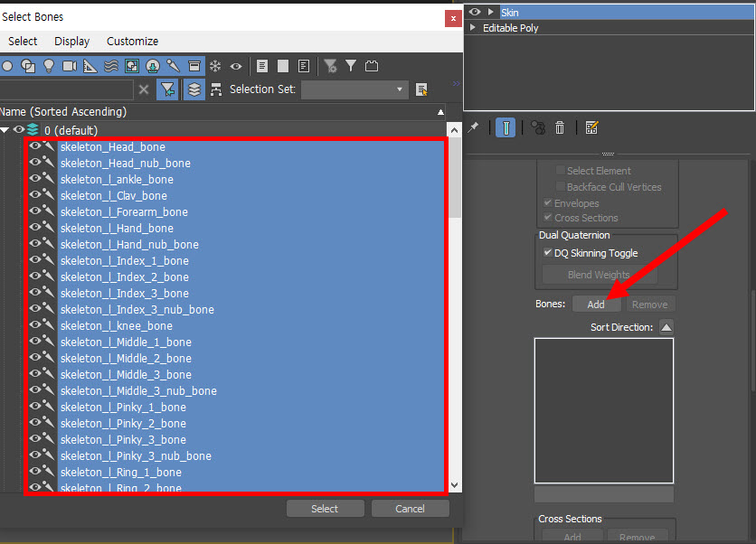Open the Select menu

(x=23, y=42)
